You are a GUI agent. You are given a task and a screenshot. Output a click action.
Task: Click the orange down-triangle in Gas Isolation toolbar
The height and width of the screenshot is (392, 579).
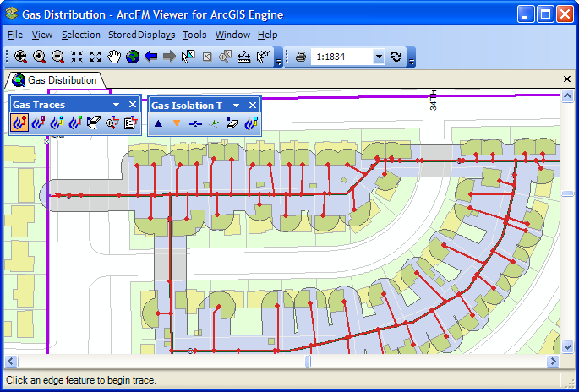tap(177, 123)
